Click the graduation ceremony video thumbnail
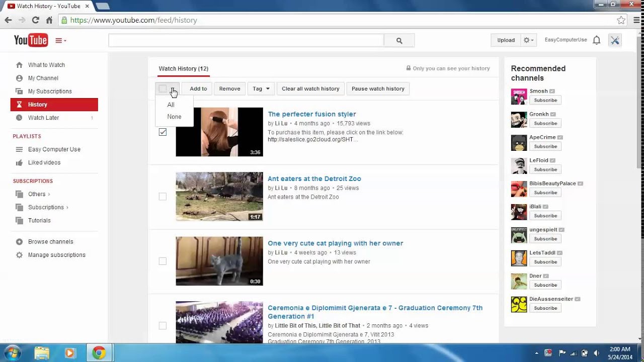 [219, 322]
